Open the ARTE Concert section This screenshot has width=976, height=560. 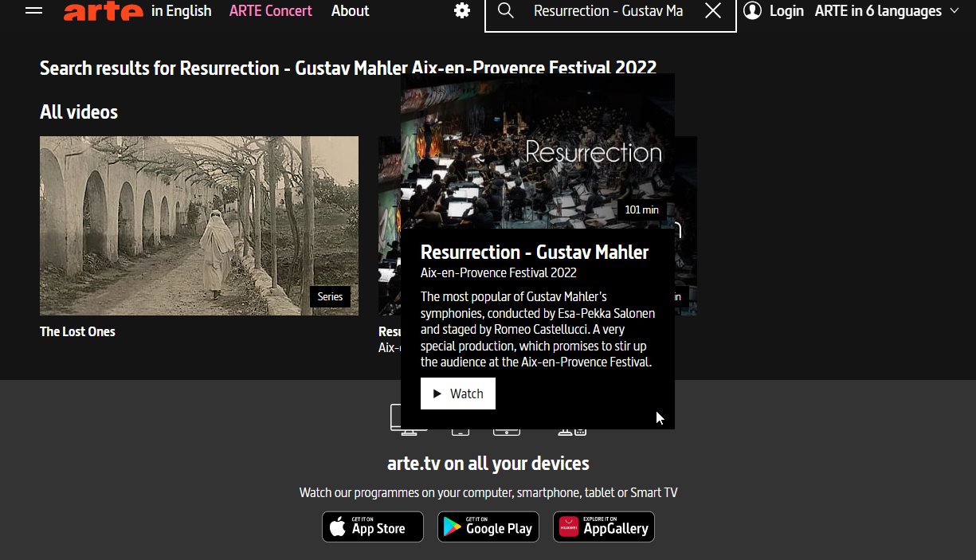[270, 10]
